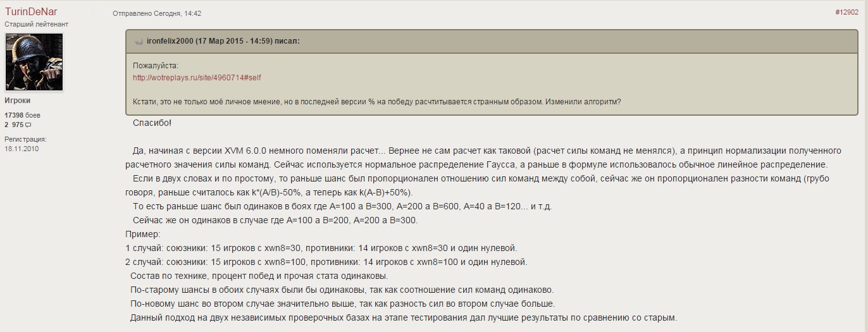Click the '2 975' posts counter number
The height and width of the screenshot is (332, 868).
point(14,125)
